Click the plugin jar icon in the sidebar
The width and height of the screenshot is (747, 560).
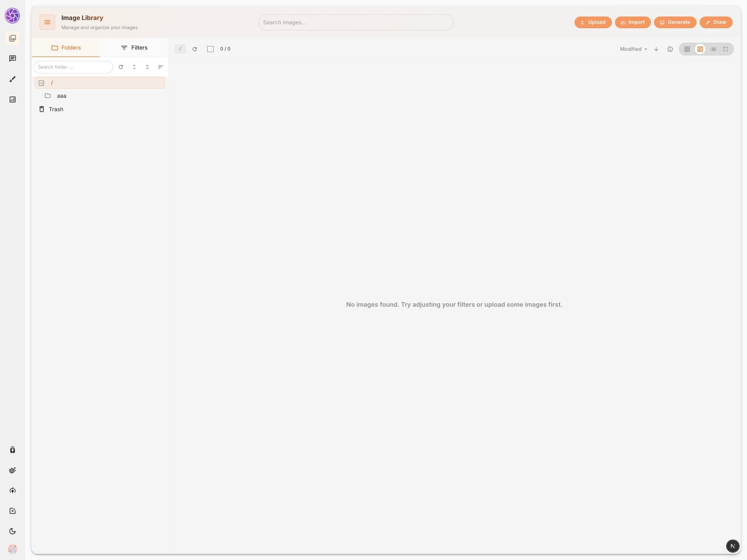coord(13,450)
